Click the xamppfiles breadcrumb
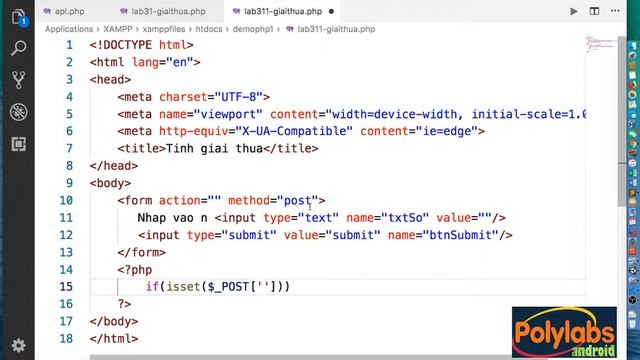 164,29
